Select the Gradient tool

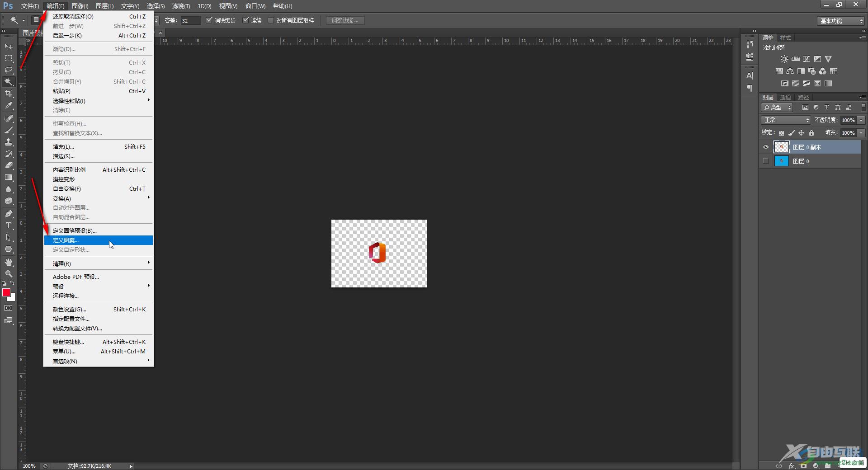click(x=9, y=177)
